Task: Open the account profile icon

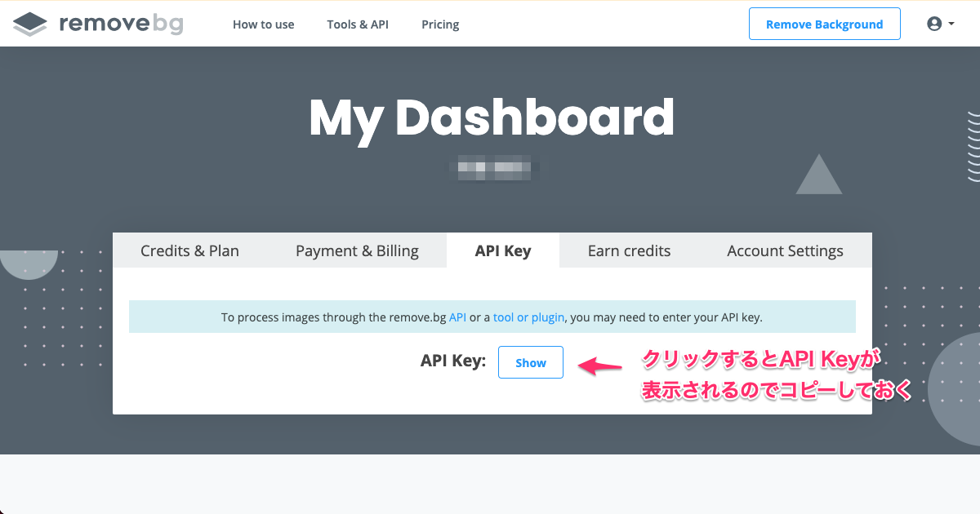Action: [933, 23]
